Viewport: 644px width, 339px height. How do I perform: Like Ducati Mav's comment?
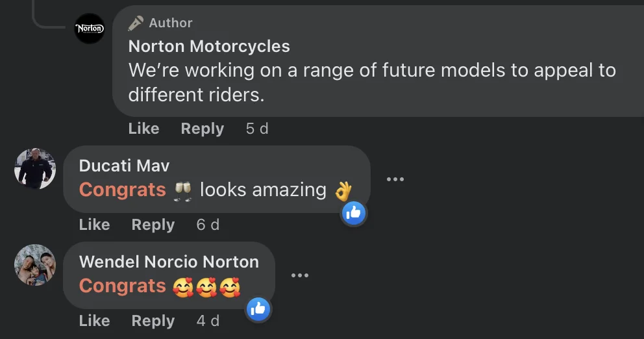click(x=94, y=225)
